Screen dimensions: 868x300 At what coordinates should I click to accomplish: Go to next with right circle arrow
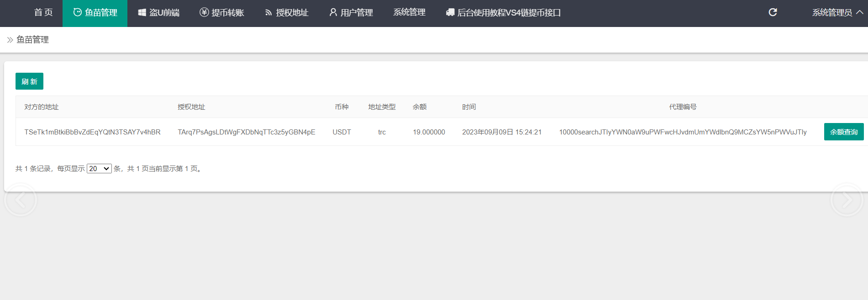point(847,200)
